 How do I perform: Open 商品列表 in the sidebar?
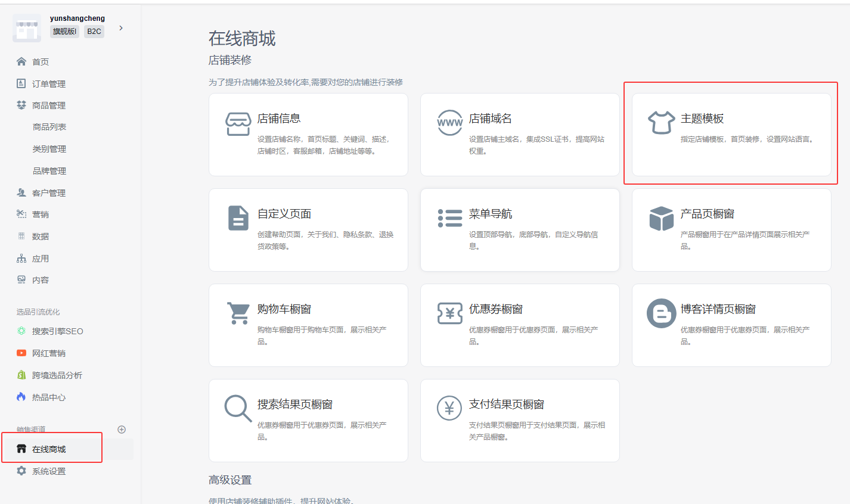tap(49, 127)
